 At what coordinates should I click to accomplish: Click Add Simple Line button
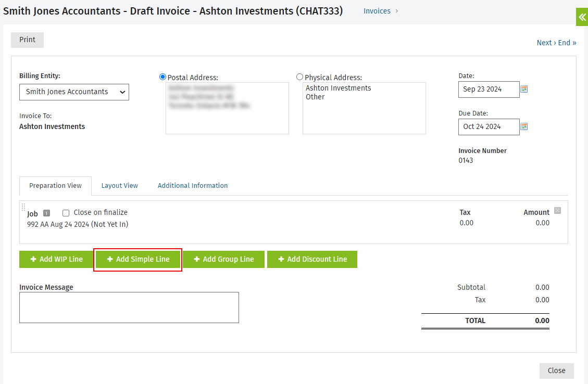138,259
